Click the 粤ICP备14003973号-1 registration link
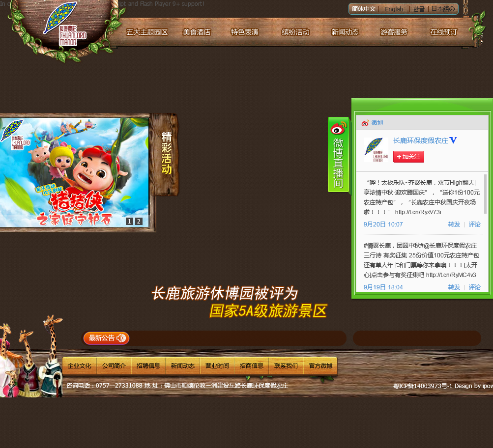The width and height of the screenshot is (493, 448). coord(423,386)
